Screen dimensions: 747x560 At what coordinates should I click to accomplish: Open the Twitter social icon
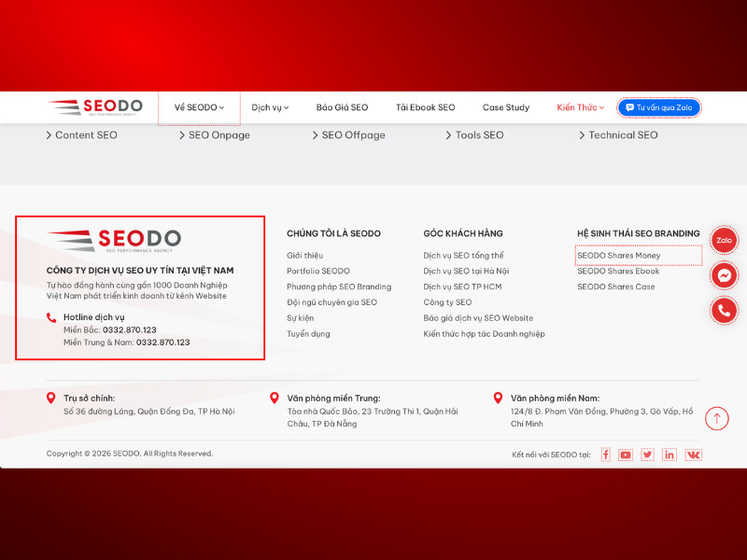pos(647,455)
